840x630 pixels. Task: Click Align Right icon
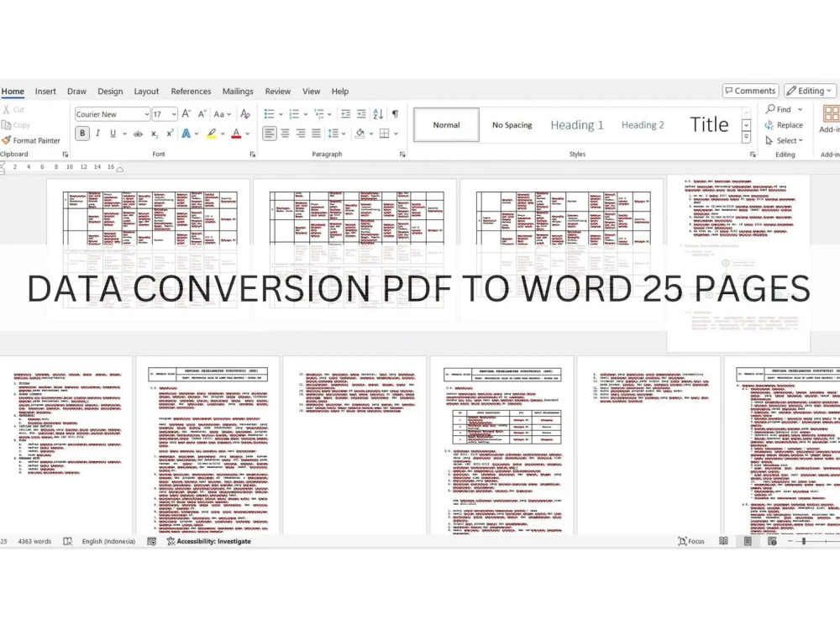click(301, 134)
